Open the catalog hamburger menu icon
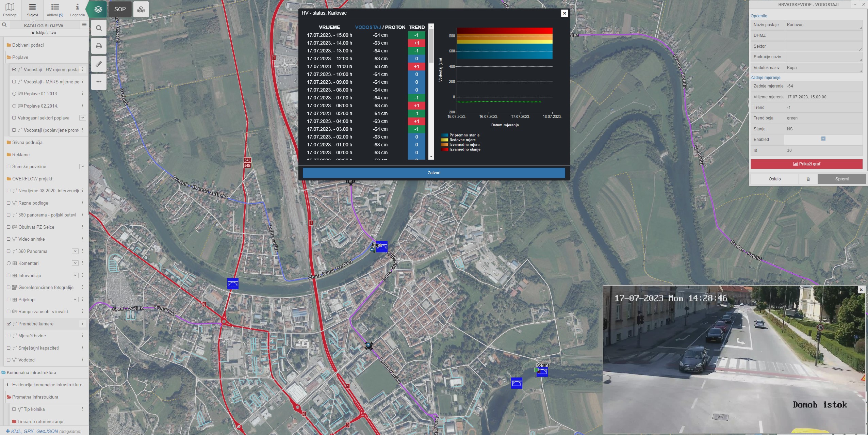This screenshot has width=868, height=435. (84, 25)
